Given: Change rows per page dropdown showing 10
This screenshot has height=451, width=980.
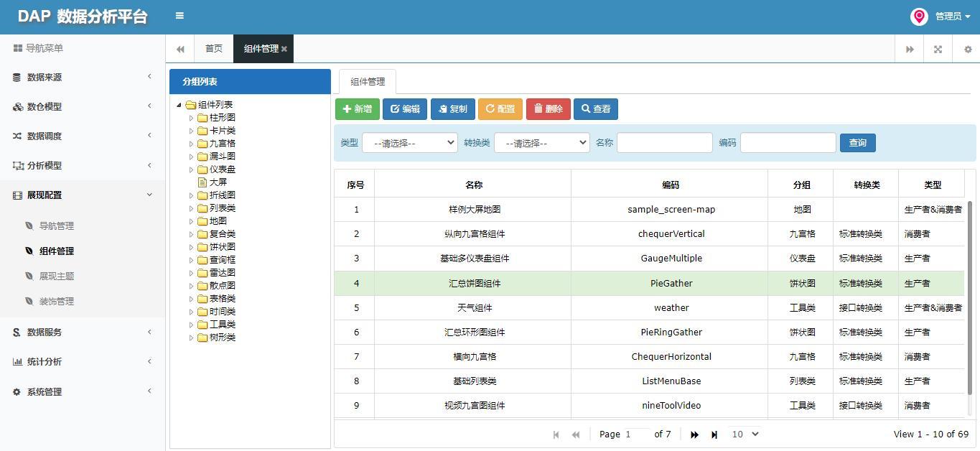Looking at the screenshot, I should [745, 434].
